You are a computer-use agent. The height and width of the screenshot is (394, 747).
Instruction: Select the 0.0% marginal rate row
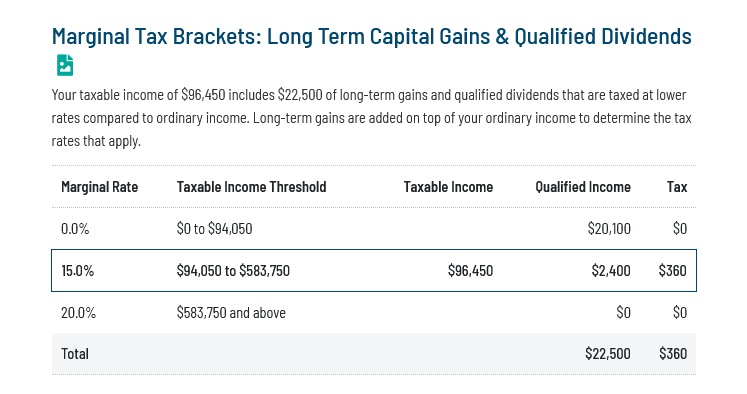tap(374, 229)
